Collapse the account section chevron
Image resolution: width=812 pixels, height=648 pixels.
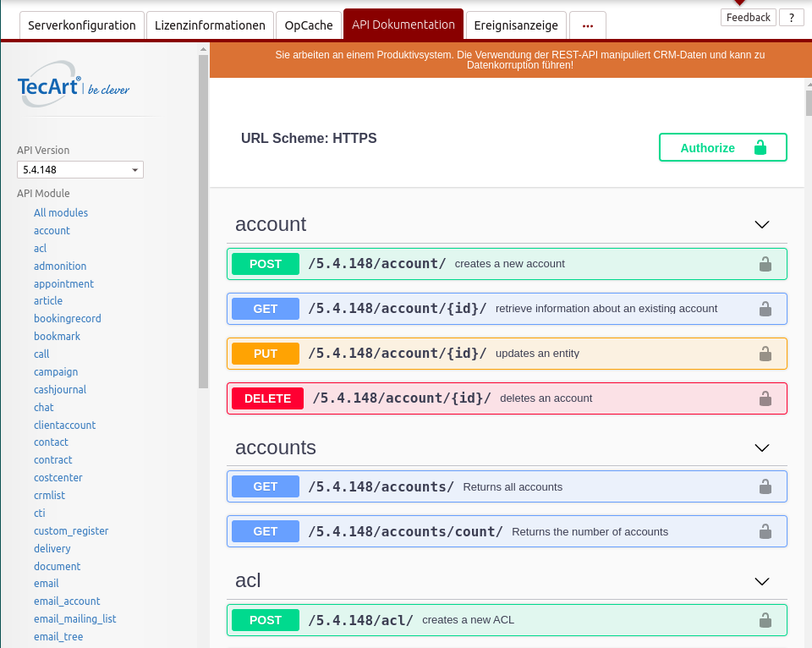coord(761,225)
